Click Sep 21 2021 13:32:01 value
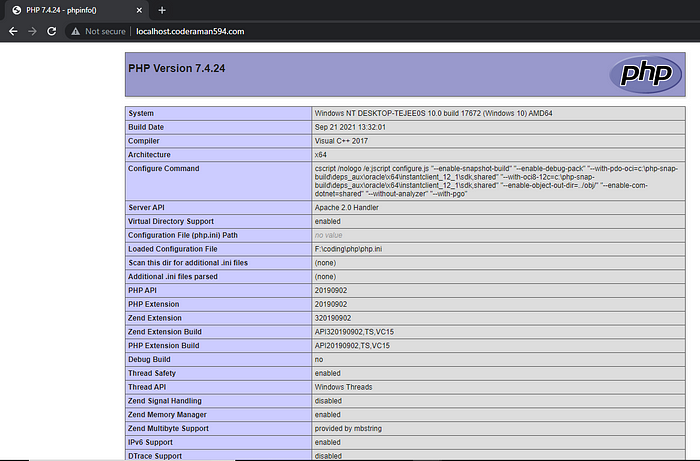The image size is (700, 461). [350, 127]
